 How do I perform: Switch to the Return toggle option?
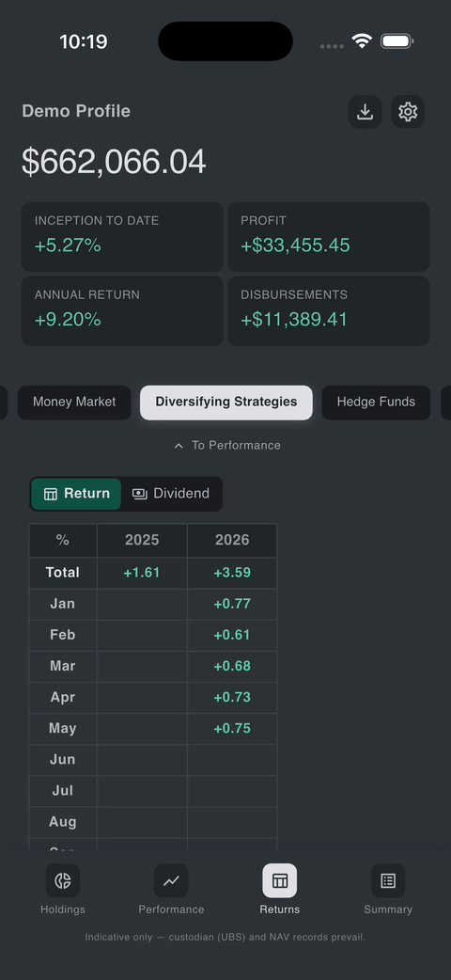(x=76, y=494)
